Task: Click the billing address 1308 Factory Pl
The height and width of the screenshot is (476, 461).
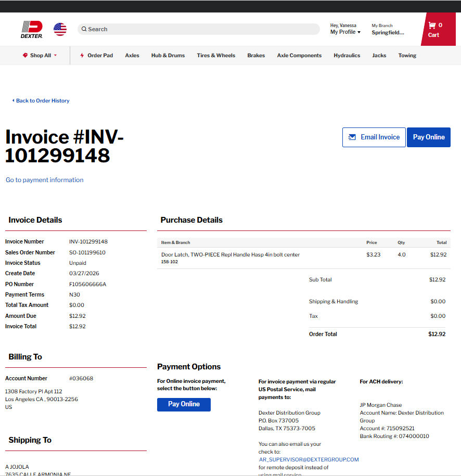Action: [x=33, y=391]
